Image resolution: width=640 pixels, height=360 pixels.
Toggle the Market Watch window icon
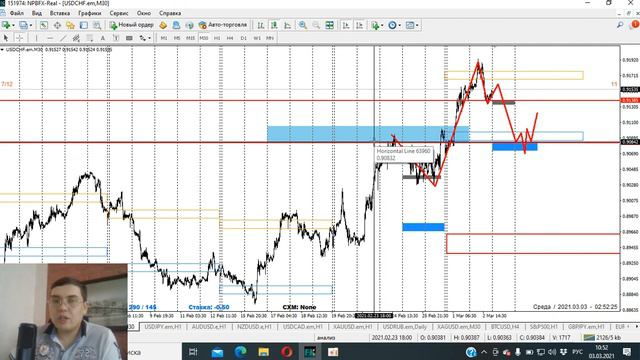(x=44, y=25)
